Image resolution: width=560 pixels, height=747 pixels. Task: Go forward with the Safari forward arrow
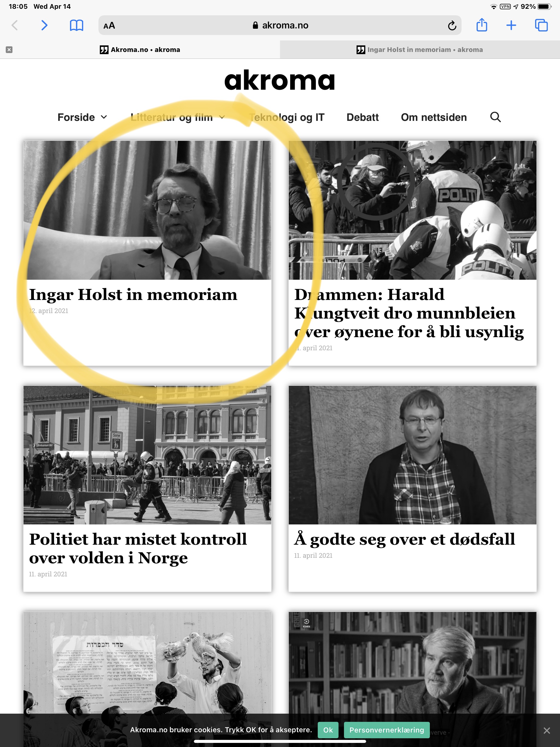[x=44, y=25]
